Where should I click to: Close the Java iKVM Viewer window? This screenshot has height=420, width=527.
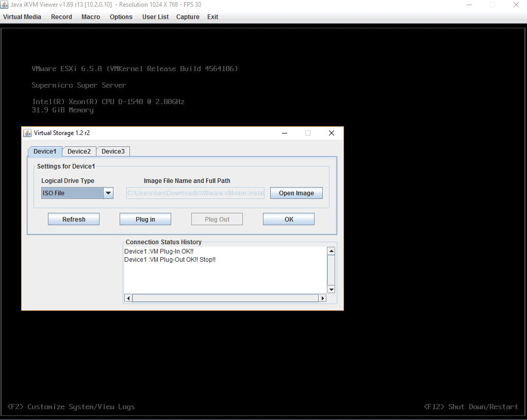click(x=516, y=5)
